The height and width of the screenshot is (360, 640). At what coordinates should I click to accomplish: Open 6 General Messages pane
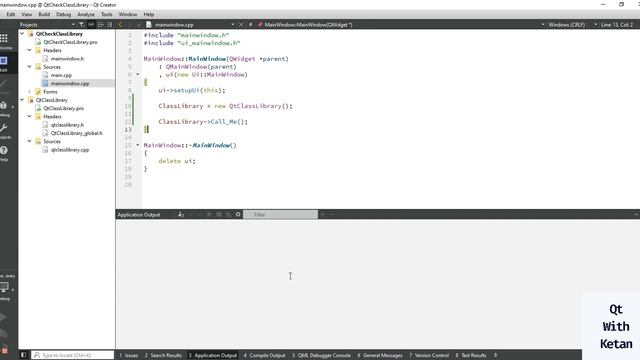point(380,355)
